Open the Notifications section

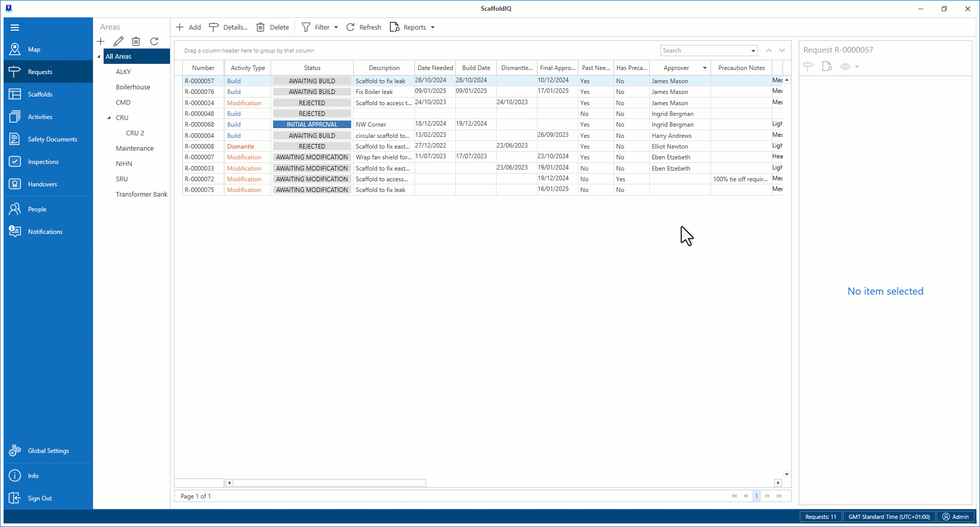(45, 232)
